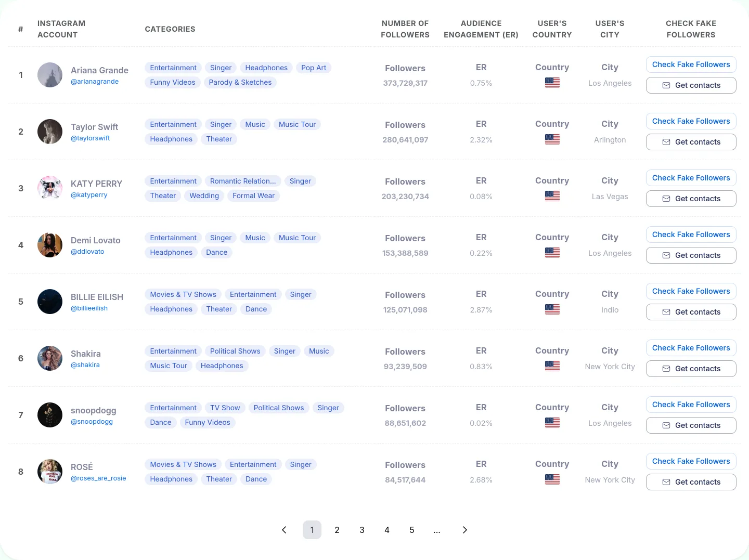749x560 pixels.
Task: Click the US flag in Taylor Swift's row
Action: point(552,139)
